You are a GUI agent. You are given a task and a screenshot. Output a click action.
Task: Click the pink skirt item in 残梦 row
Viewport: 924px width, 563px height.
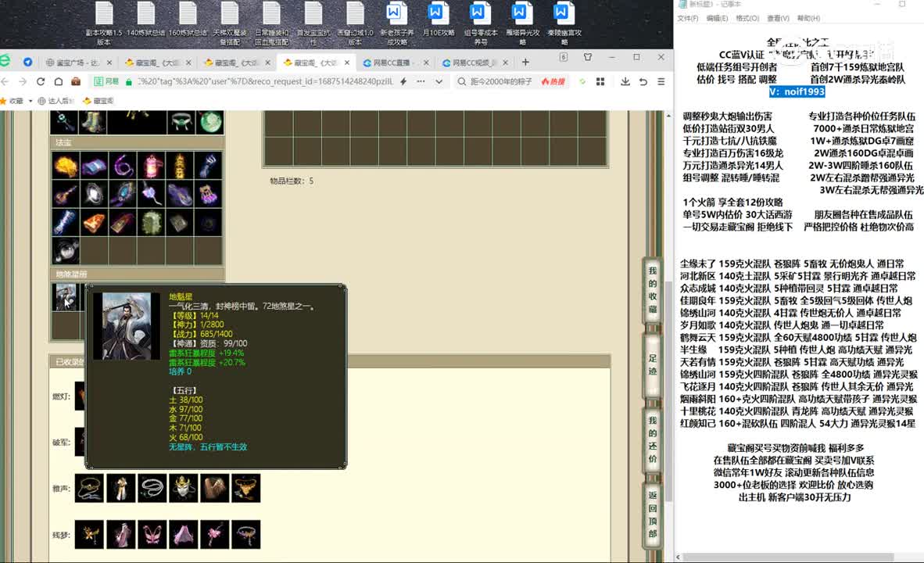(183, 535)
